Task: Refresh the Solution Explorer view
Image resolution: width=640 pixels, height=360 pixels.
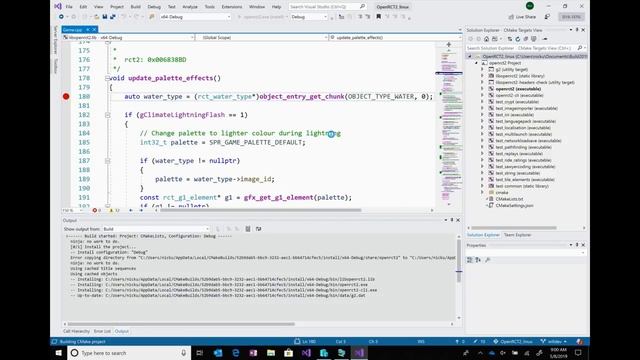Action: click(518, 39)
